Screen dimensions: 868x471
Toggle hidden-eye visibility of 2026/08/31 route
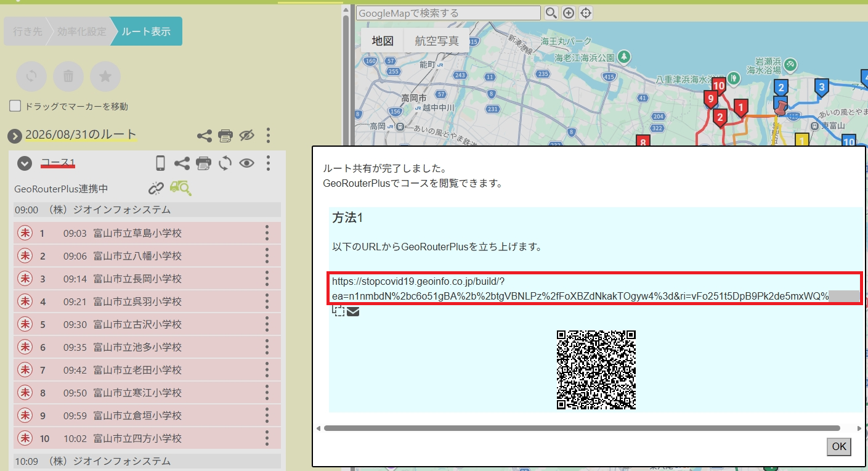point(246,135)
